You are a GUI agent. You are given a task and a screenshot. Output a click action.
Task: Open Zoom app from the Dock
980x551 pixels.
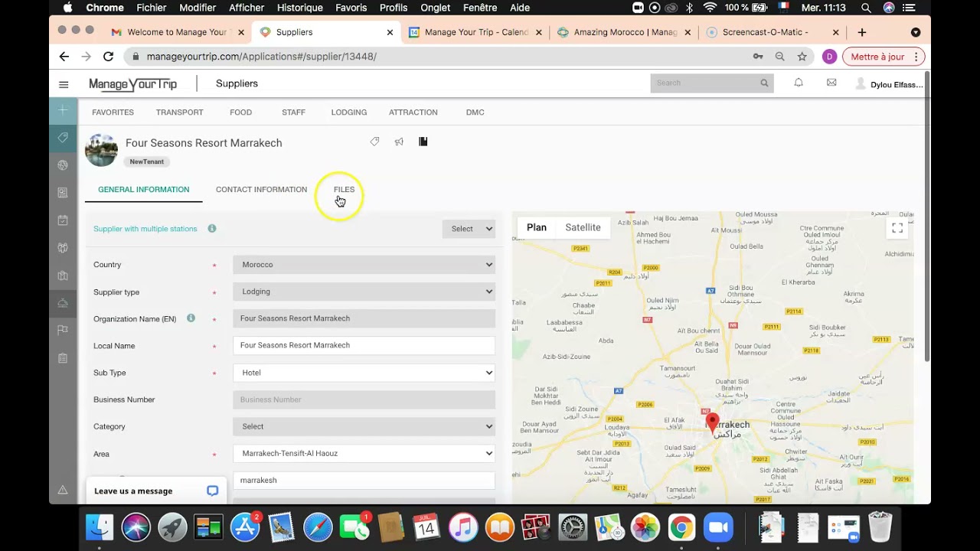point(717,527)
